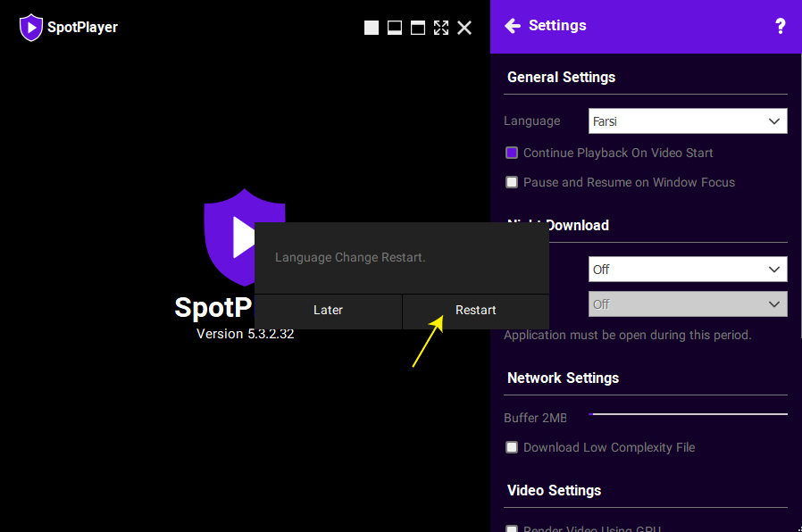Click the General Settings heading
This screenshot has width=802, height=532.
coord(561,77)
